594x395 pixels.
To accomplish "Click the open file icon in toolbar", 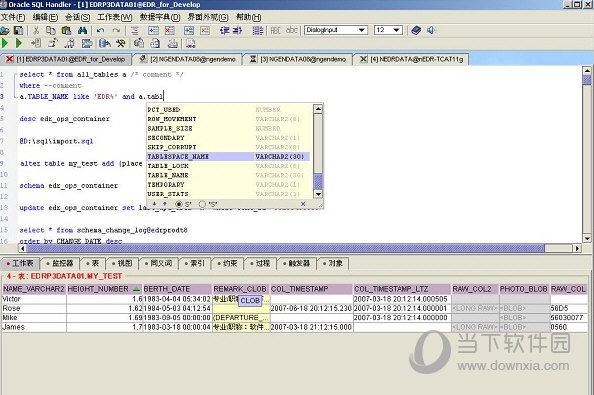I will click(5, 30).
